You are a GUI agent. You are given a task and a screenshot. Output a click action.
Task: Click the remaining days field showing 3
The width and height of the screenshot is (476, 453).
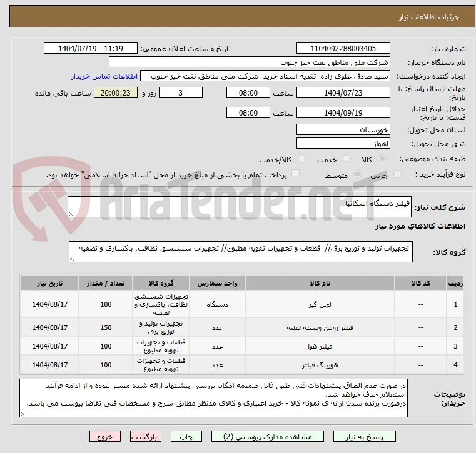tap(181, 92)
